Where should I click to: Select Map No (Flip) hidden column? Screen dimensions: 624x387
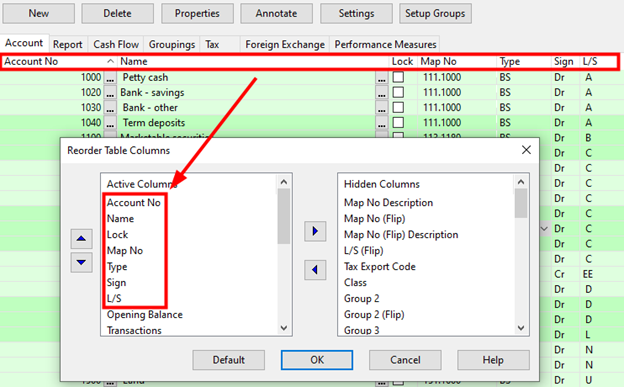click(x=374, y=219)
